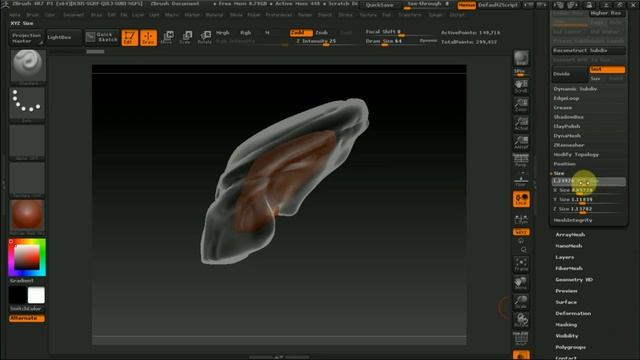
Task: Open the dots stroke type picker
Action: [27, 104]
